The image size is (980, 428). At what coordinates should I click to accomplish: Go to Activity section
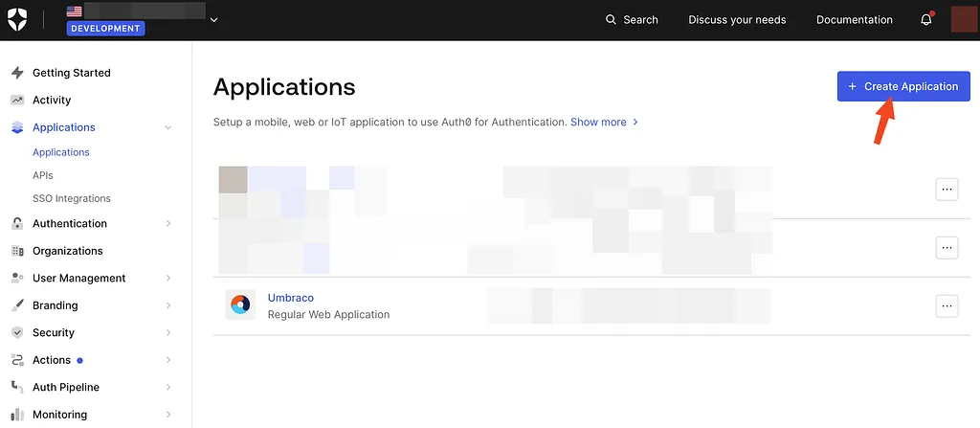coord(52,101)
